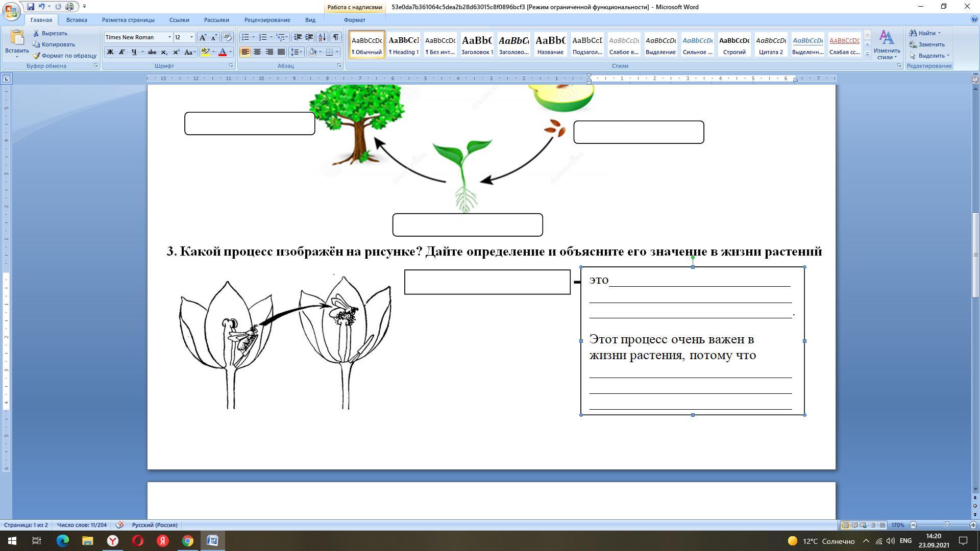
Task: Click the Strikethrough abc icon
Action: tap(152, 52)
